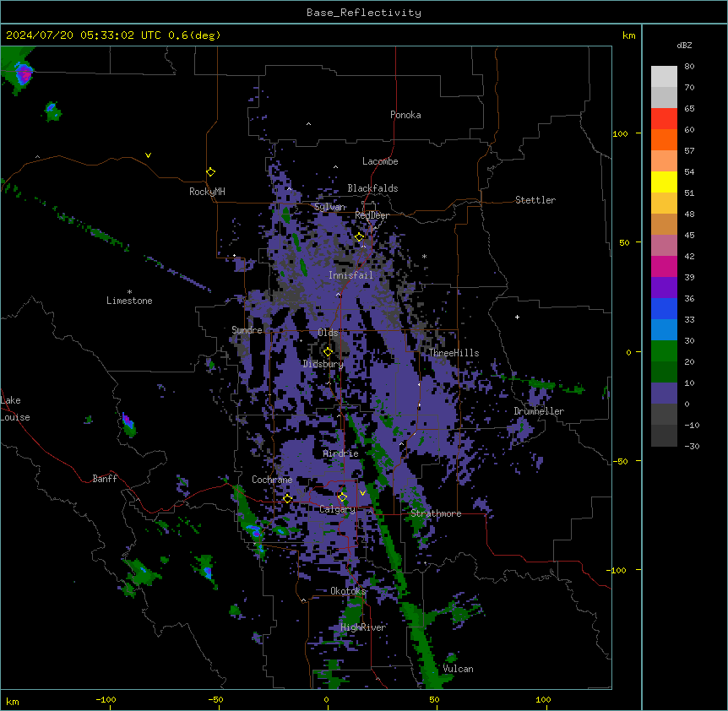Click the Didsbury city label
728x711 pixels.
[x=323, y=364]
